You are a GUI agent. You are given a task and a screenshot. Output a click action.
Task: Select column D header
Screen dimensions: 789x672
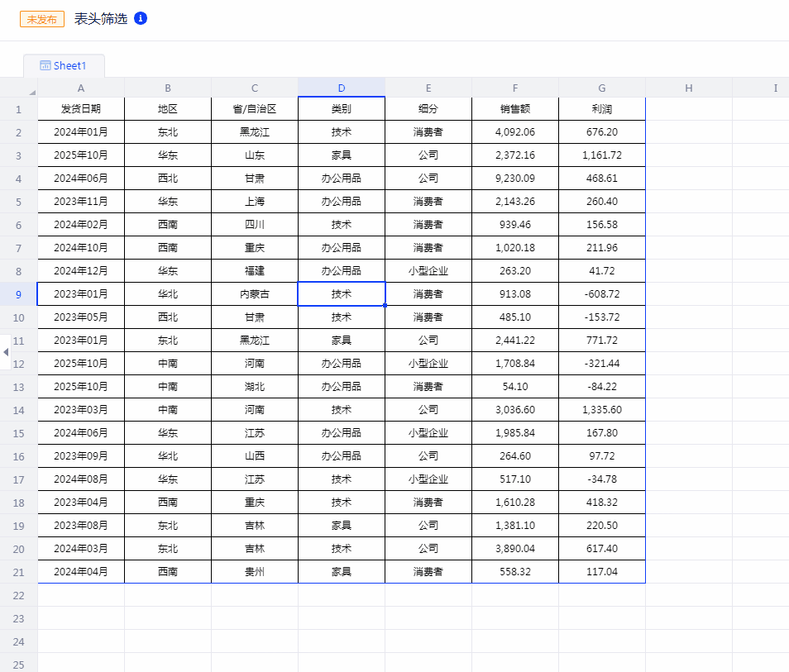[x=341, y=88]
